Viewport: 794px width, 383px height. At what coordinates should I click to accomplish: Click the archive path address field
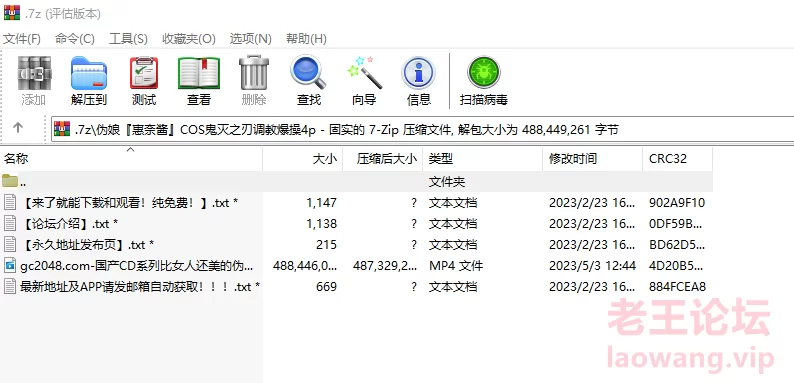(x=423, y=130)
